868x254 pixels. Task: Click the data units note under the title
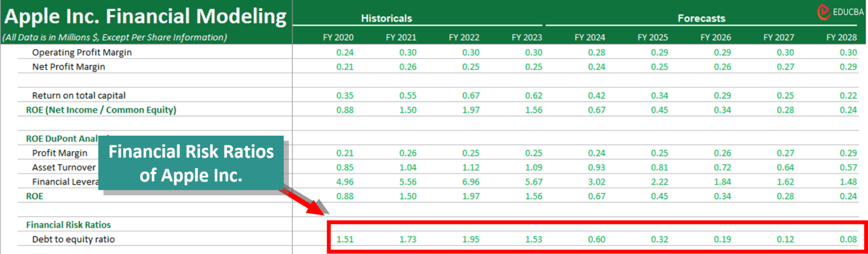point(115,37)
